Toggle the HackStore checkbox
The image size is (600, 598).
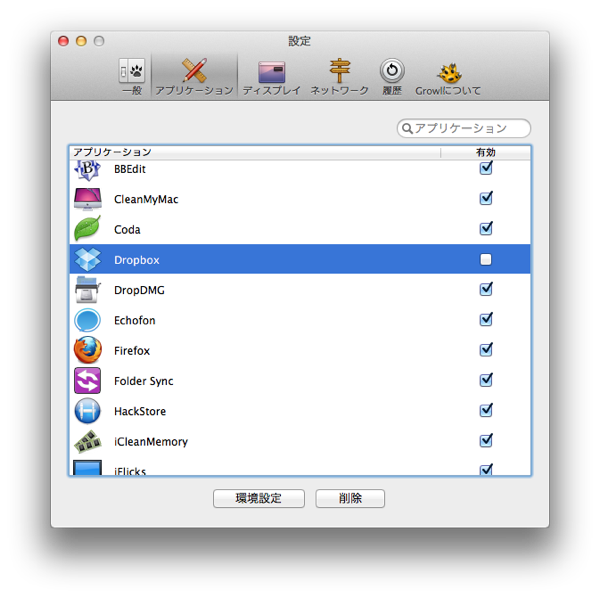(486, 410)
